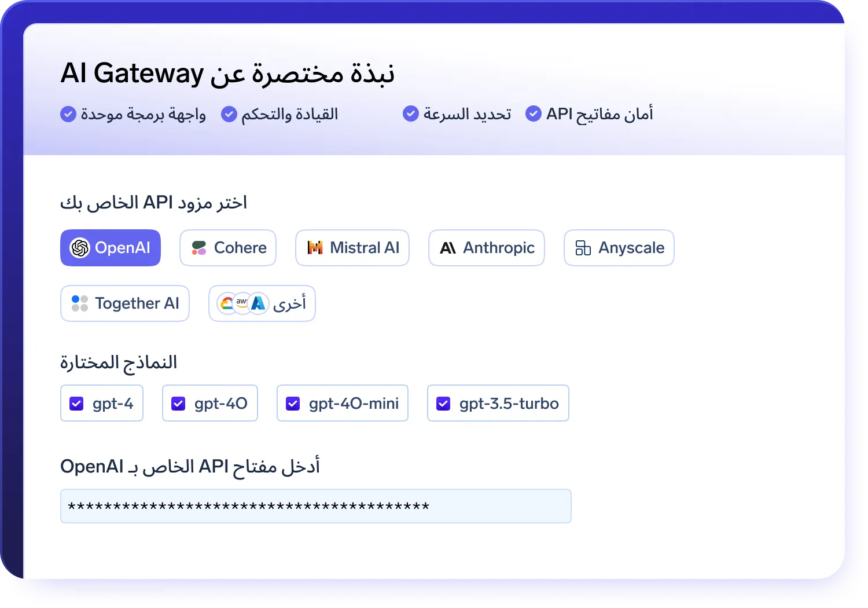Click the text القيادة والتحكم
The image size is (868, 608).
point(289,114)
